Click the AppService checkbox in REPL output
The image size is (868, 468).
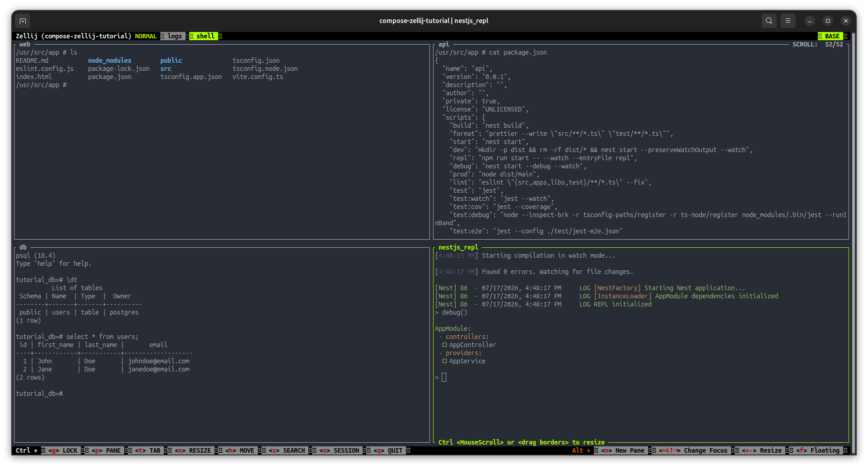[444, 361]
